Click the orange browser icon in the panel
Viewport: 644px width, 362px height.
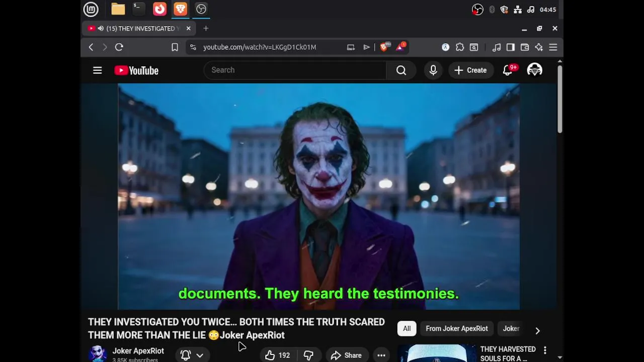click(x=159, y=9)
